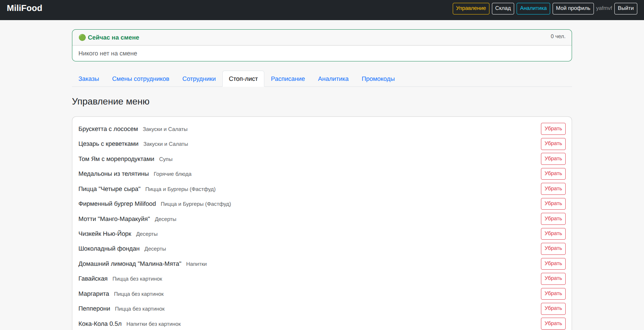Image resolution: width=644 pixels, height=330 pixels.
Task: Click the green on-shift status circle icon
Action: 82,37
